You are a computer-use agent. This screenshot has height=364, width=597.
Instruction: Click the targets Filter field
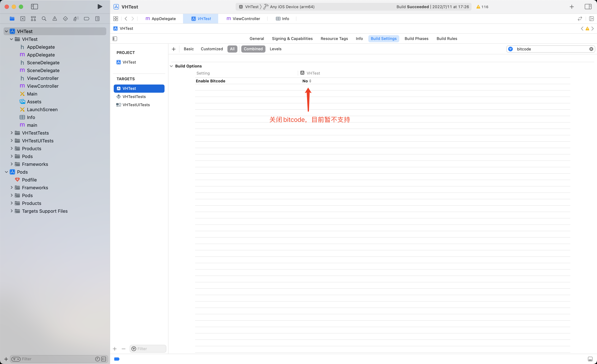tap(148, 349)
